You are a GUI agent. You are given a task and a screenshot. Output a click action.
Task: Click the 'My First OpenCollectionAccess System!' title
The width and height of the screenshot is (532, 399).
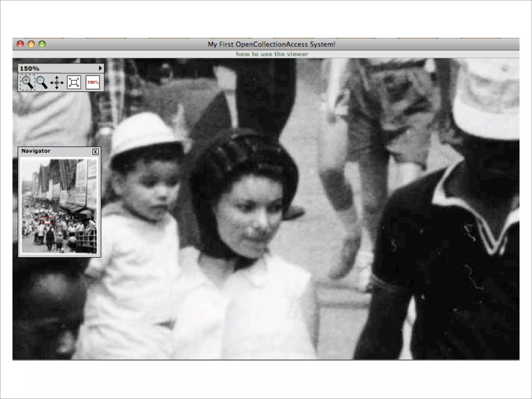pos(271,44)
